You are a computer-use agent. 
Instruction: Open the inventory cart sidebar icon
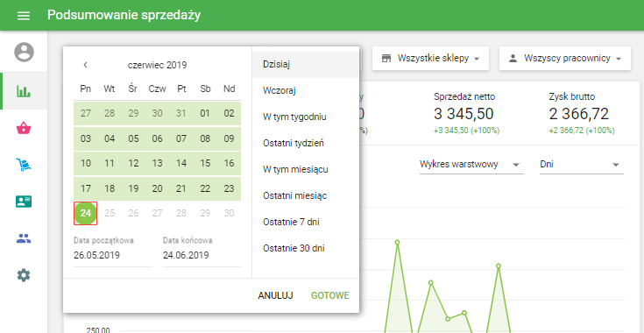point(24,165)
